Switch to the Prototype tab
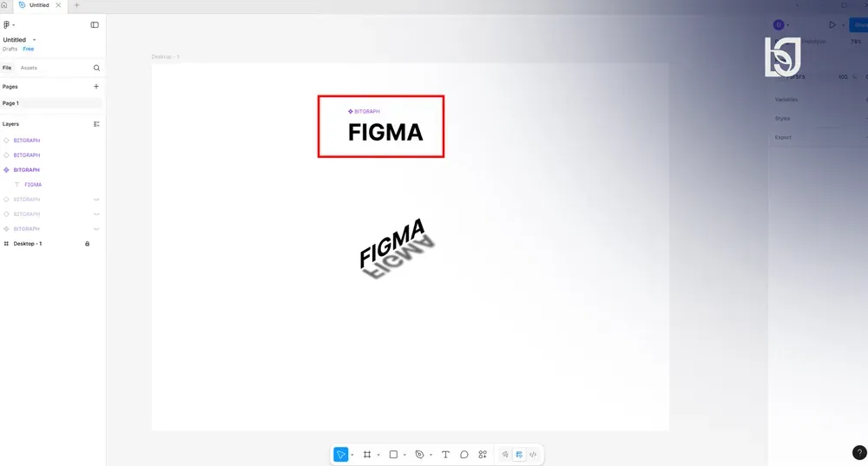Viewport: 868px width, 466px height. tap(814, 42)
